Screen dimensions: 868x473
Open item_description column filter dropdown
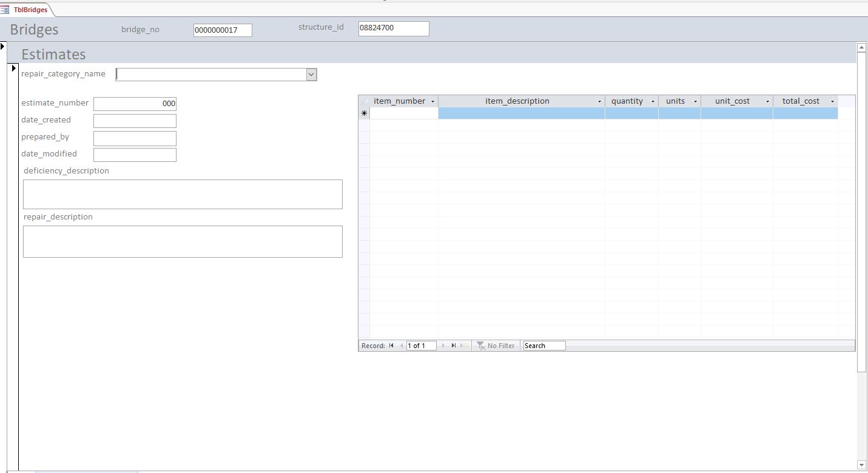(x=599, y=101)
